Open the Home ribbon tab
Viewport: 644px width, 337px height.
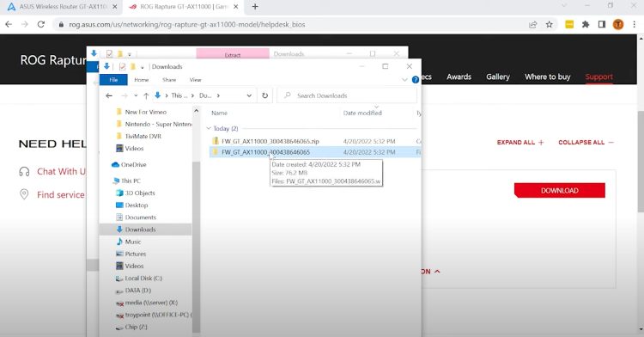coord(142,80)
